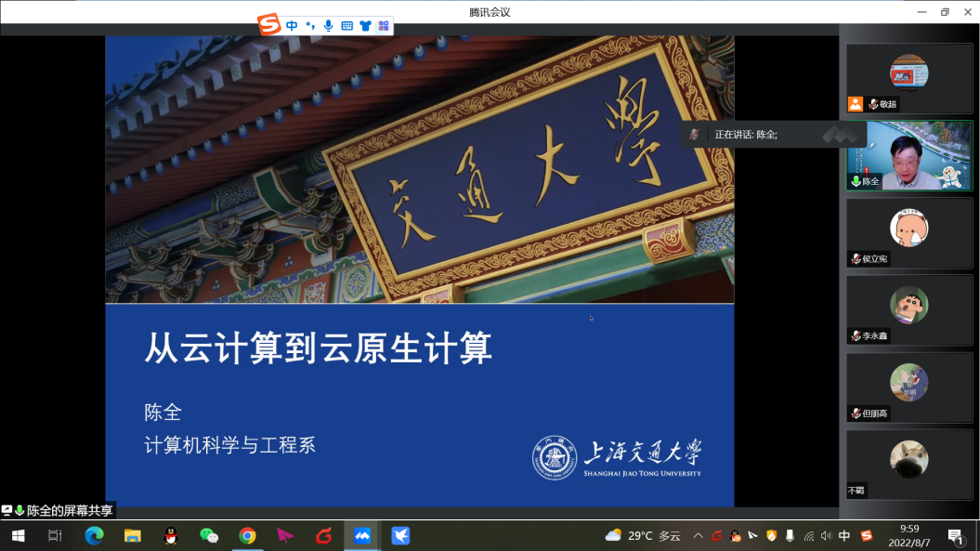
Task: Open Microsoft Edge from the taskbar
Action: click(x=94, y=535)
